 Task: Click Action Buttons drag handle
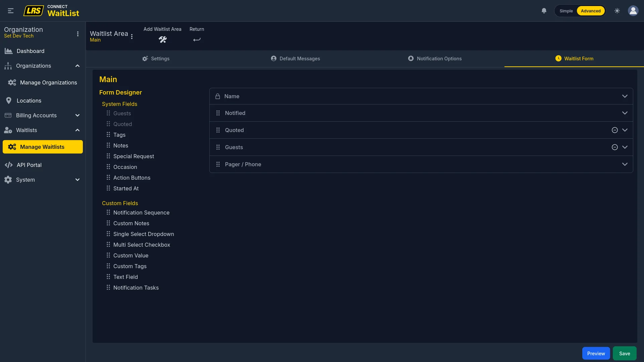pos(108,177)
